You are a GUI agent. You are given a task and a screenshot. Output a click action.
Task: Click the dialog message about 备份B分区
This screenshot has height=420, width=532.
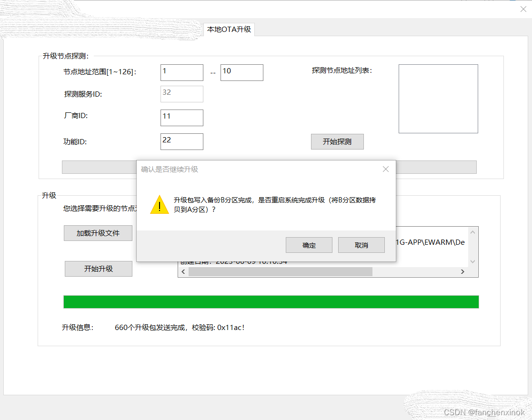point(275,205)
